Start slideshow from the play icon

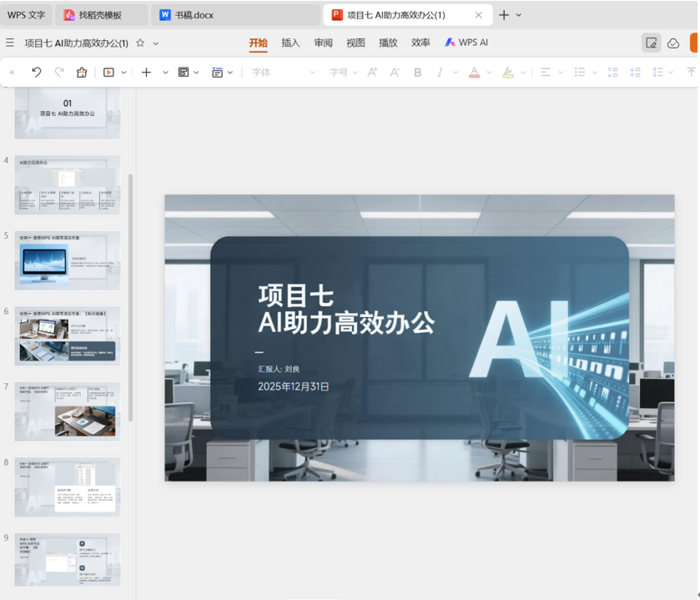tap(108, 73)
